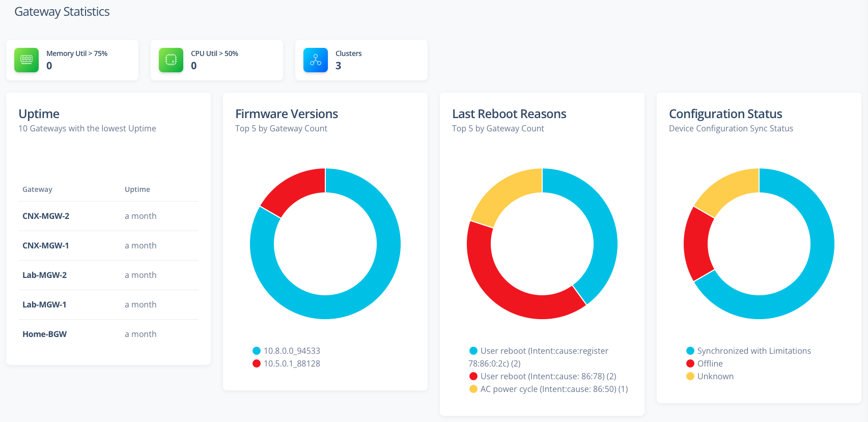Toggle the Unknown yellow legend dot
Viewport: 868px width, 422px height.
point(690,376)
